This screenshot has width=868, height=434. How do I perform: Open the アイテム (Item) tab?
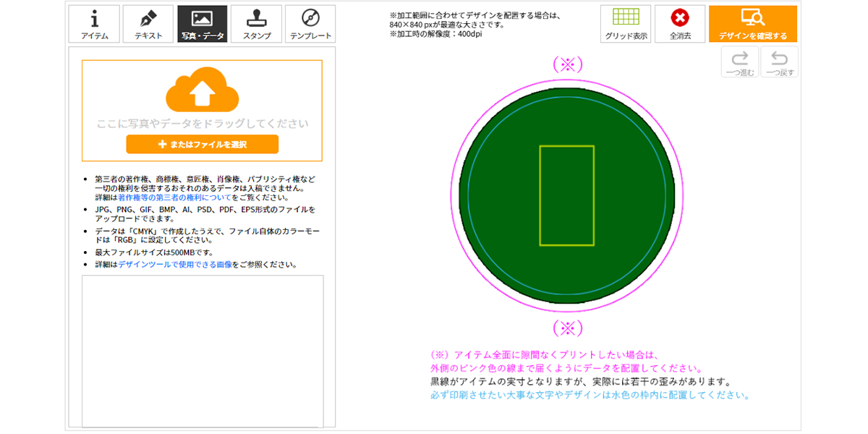94,24
